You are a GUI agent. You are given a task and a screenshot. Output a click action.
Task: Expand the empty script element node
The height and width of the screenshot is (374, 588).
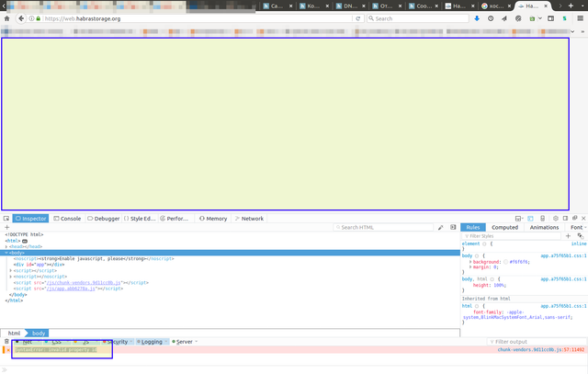click(10, 270)
